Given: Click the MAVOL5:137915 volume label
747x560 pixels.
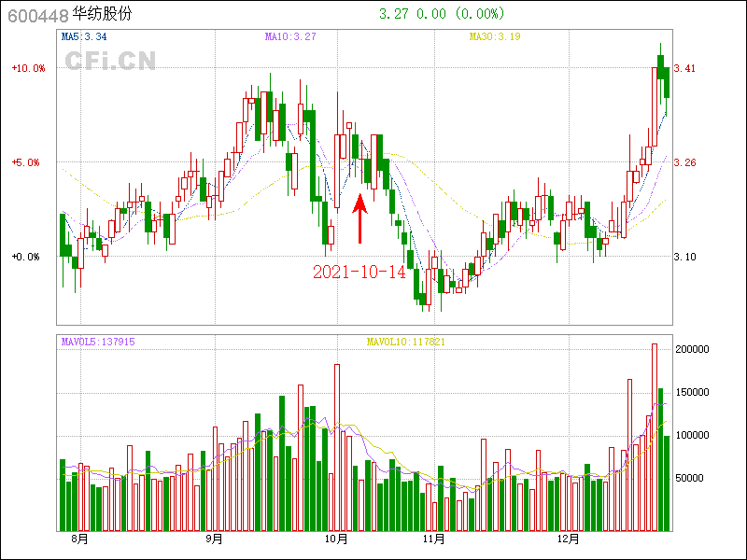Looking at the screenshot, I should [98, 342].
